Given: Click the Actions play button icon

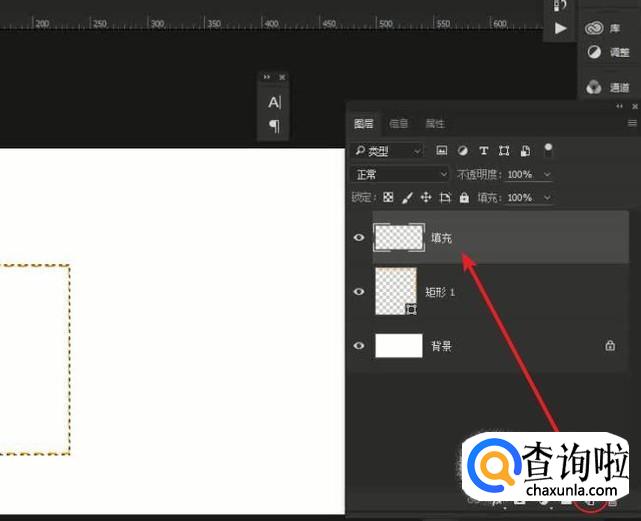Looking at the screenshot, I should (560, 28).
